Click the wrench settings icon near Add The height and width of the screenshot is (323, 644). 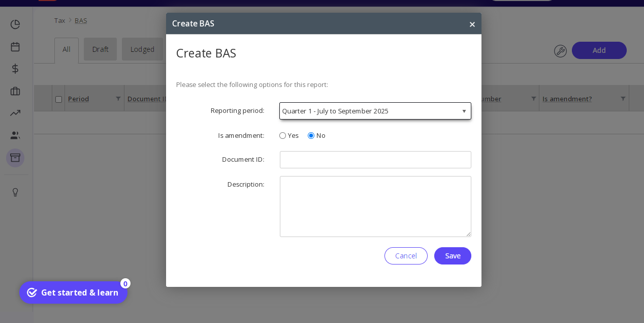coord(560,51)
